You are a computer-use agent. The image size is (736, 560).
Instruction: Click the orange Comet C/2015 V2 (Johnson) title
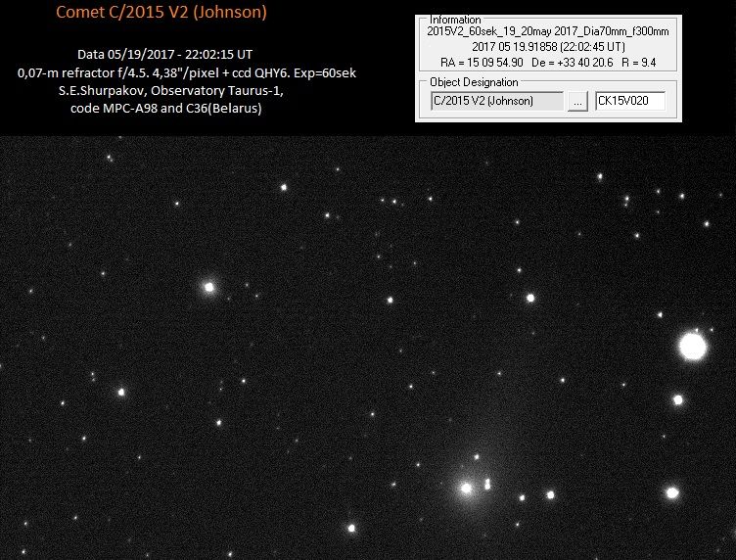coord(161,13)
